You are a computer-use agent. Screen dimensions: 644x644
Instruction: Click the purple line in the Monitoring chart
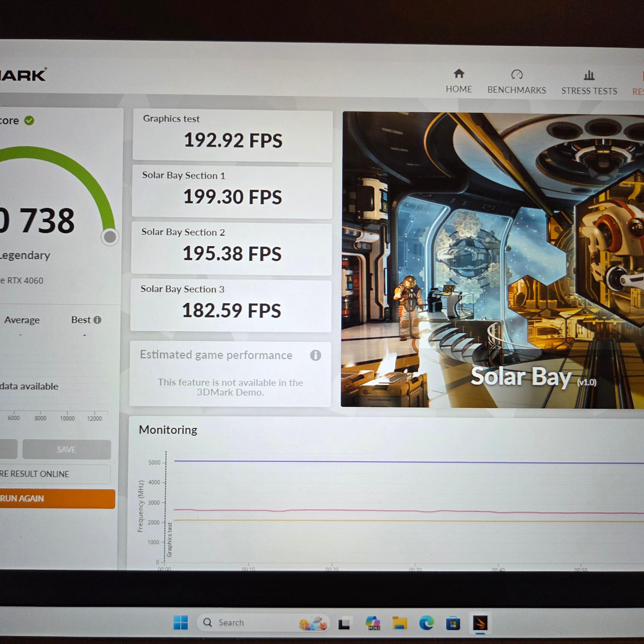(x=409, y=462)
